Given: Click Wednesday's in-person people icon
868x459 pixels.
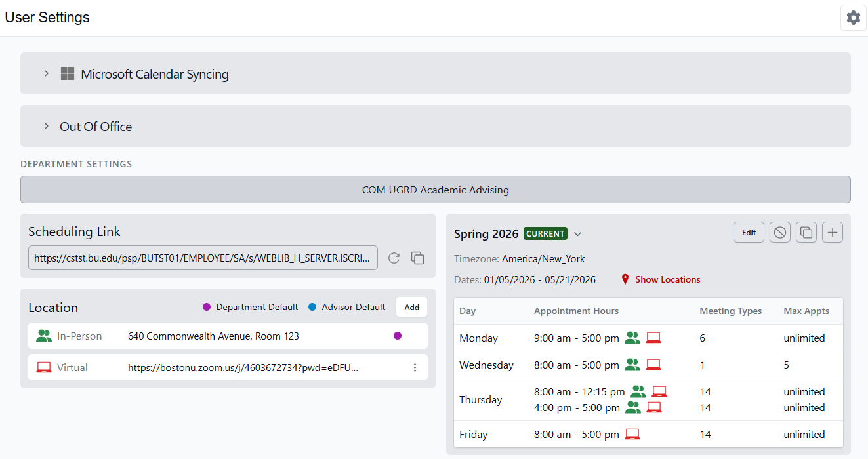Looking at the screenshot, I should [x=632, y=365].
